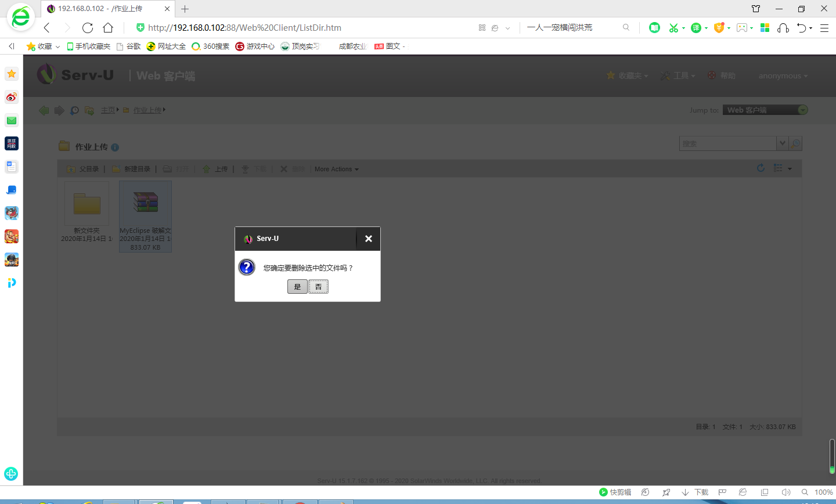836x504 pixels.
Task: Open the Weibo icon in sidebar
Action: pos(12,97)
